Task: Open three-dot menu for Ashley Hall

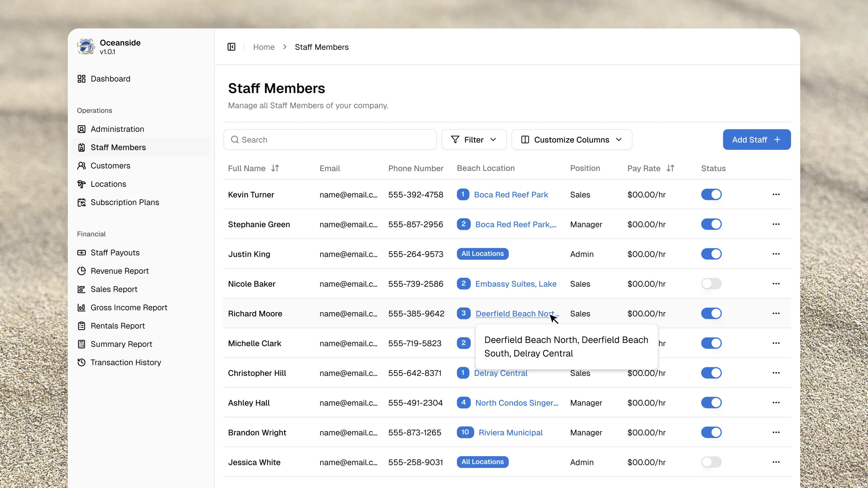Action: click(x=776, y=403)
